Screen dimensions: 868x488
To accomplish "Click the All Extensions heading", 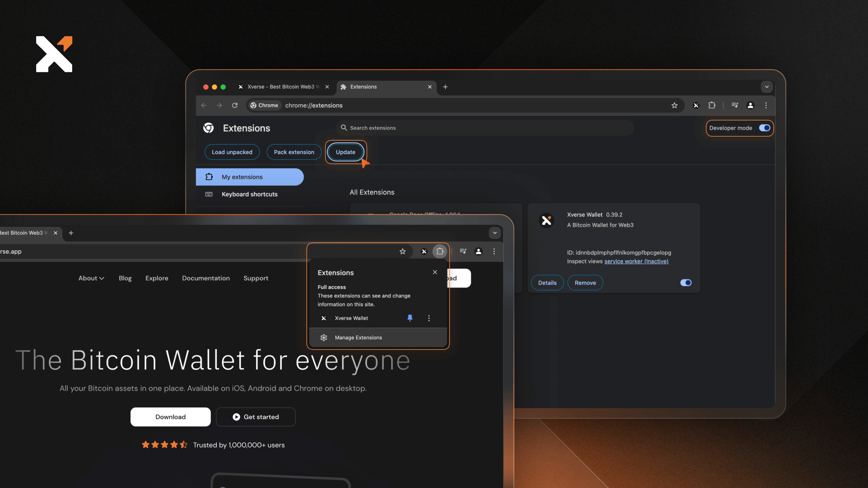I will point(372,192).
